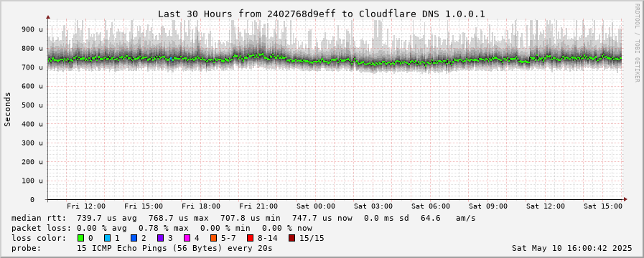
Task: Click the 'Fri 15:00' time axis label
Action: pyautogui.click(x=144, y=206)
